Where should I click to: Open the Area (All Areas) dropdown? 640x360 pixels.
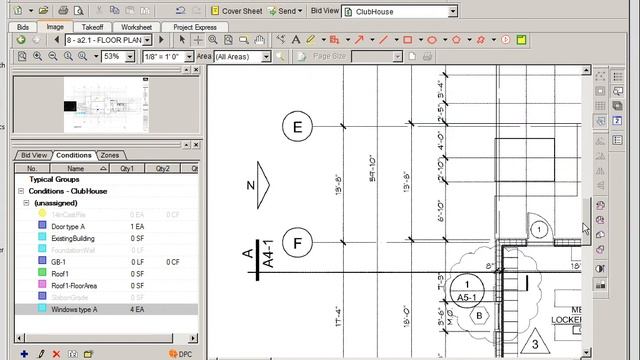[266, 56]
